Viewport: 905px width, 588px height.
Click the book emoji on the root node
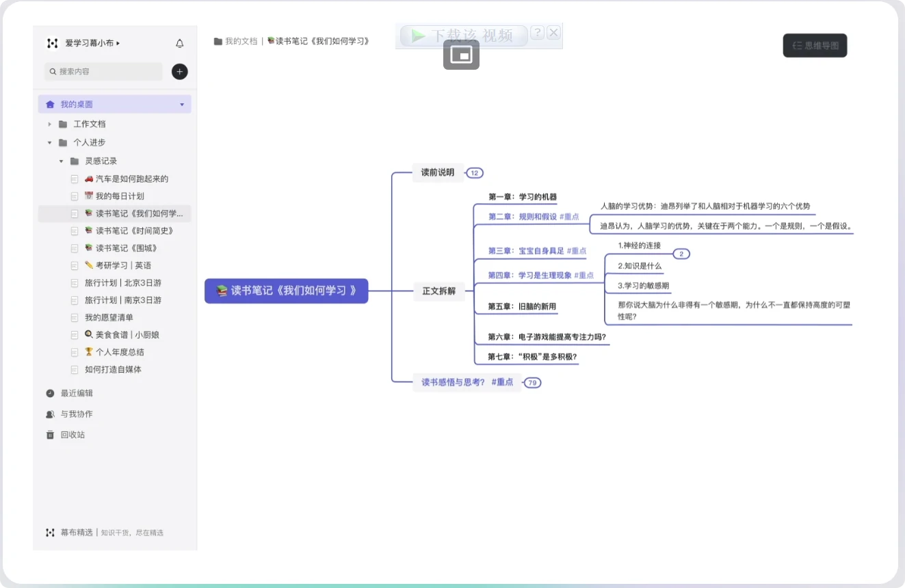tap(222, 291)
